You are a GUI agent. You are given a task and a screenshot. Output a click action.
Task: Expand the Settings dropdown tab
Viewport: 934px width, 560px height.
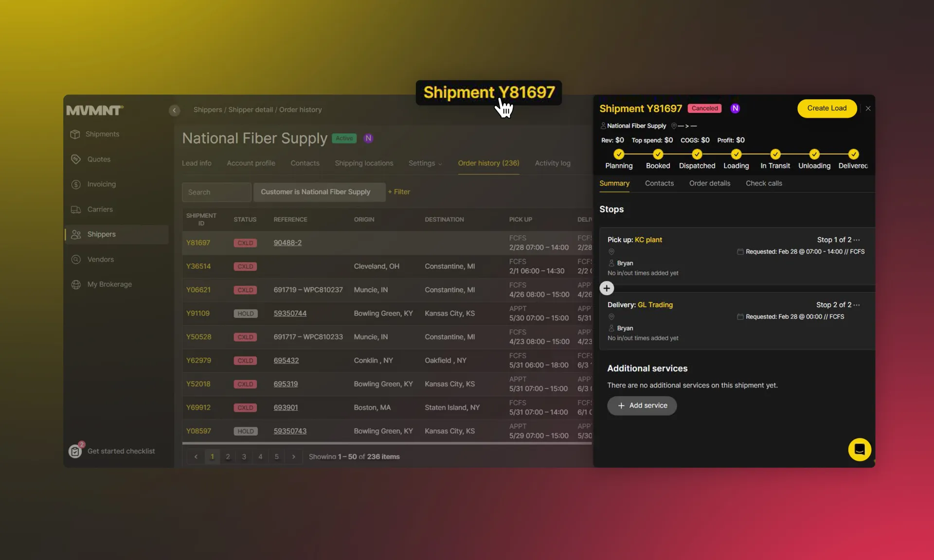425,163
